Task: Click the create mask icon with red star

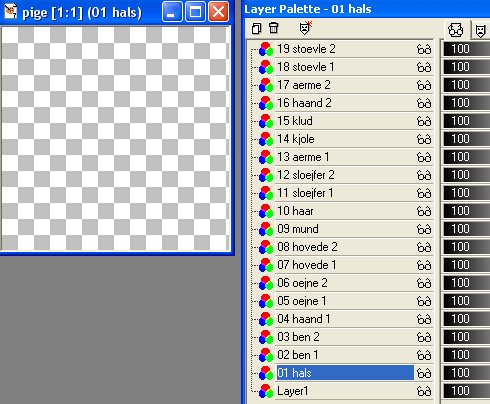Action: coord(305,28)
